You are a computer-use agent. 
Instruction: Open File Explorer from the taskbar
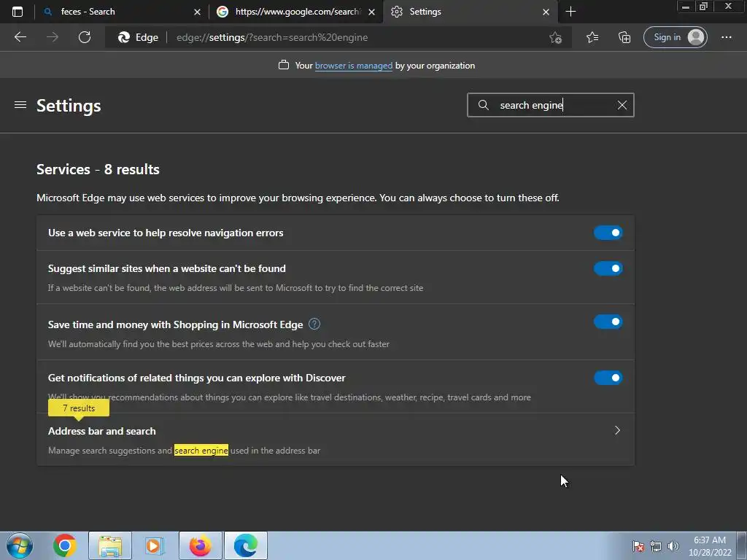pyautogui.click(x=110, y=545)
